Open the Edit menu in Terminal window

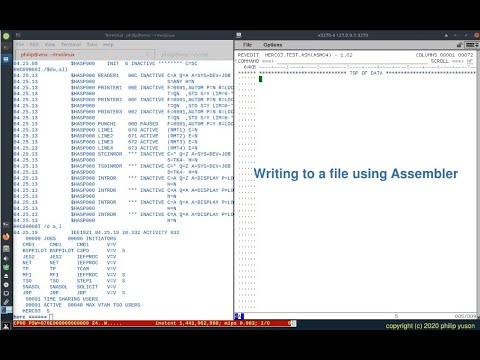[x=34, y=44]
